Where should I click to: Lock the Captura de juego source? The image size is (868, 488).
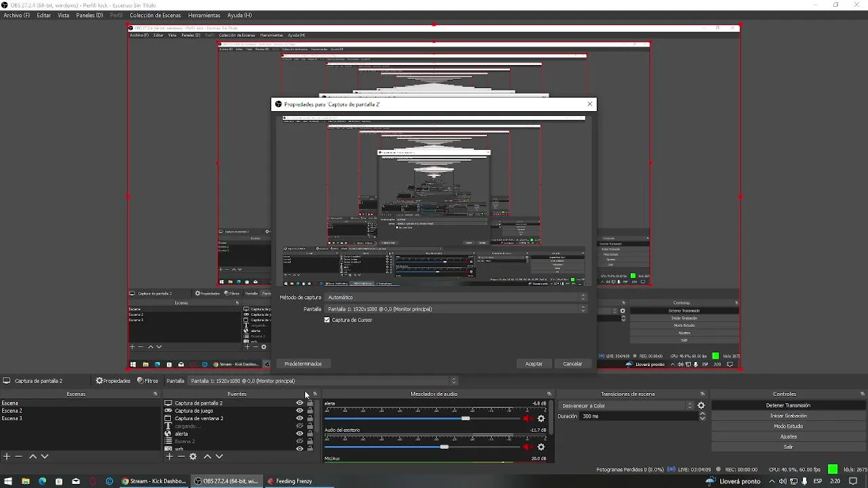click(x=311, y=411)
